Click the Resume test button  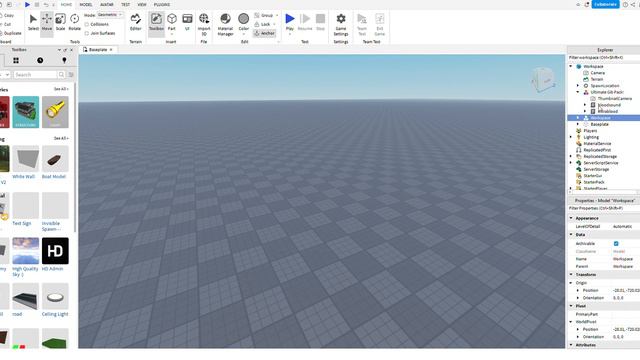point(305,22)
